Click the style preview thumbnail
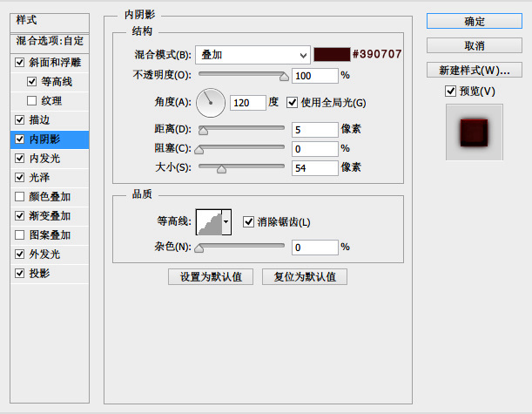 click(x=475, y=132)
